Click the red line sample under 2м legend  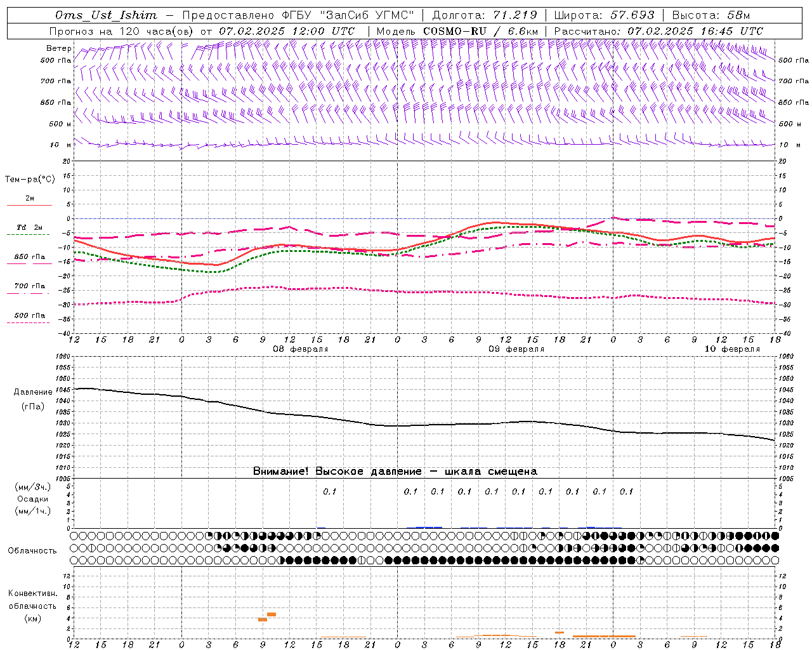[x=29, y=206]
